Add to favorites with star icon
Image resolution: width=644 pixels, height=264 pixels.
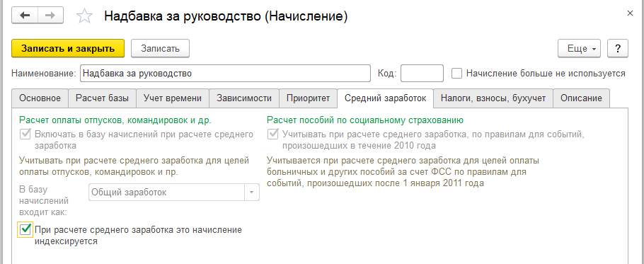[x=85, y=16]
